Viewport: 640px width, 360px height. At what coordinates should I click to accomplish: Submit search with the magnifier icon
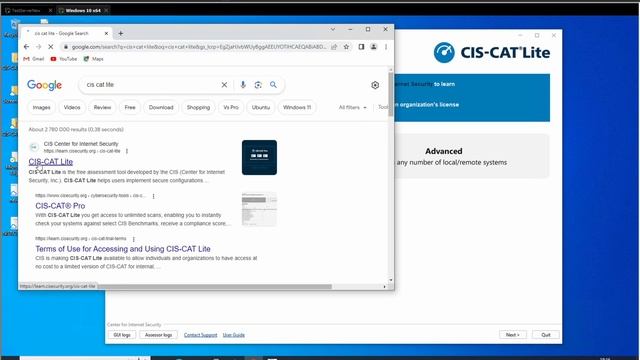tap(273, 85)
